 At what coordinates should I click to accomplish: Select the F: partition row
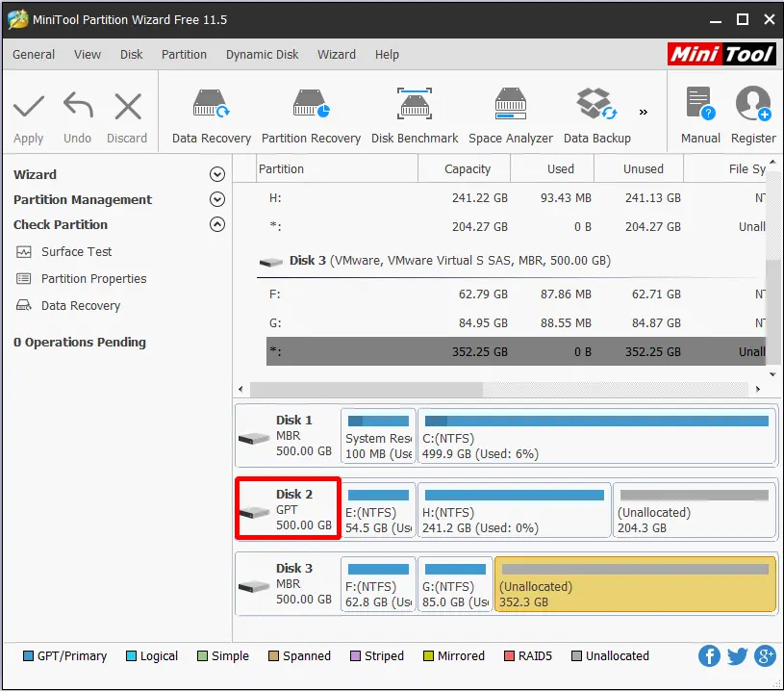[x=516, y=294]
